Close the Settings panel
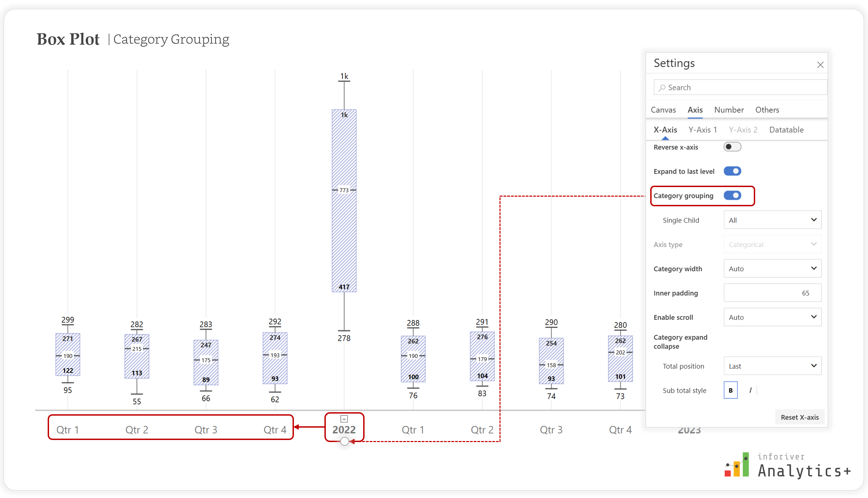The width and height of the screenshot is (868, 498). [x=820, y=65]
